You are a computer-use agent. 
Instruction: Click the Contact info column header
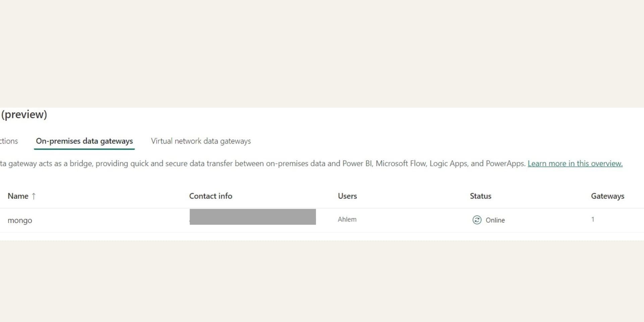pyautogui.click(x=210, y=196)
